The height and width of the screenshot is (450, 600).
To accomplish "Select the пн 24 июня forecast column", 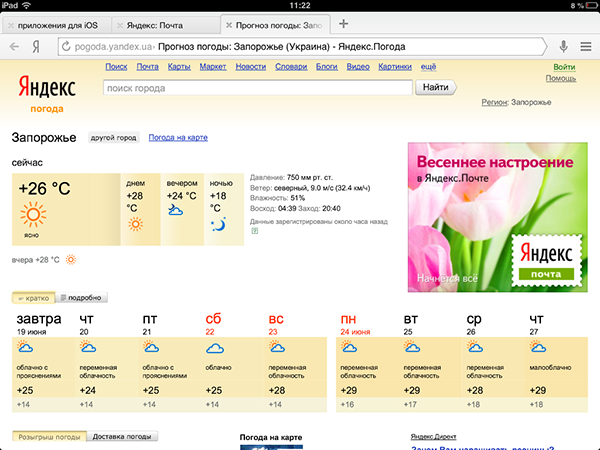I will point(367,362).
